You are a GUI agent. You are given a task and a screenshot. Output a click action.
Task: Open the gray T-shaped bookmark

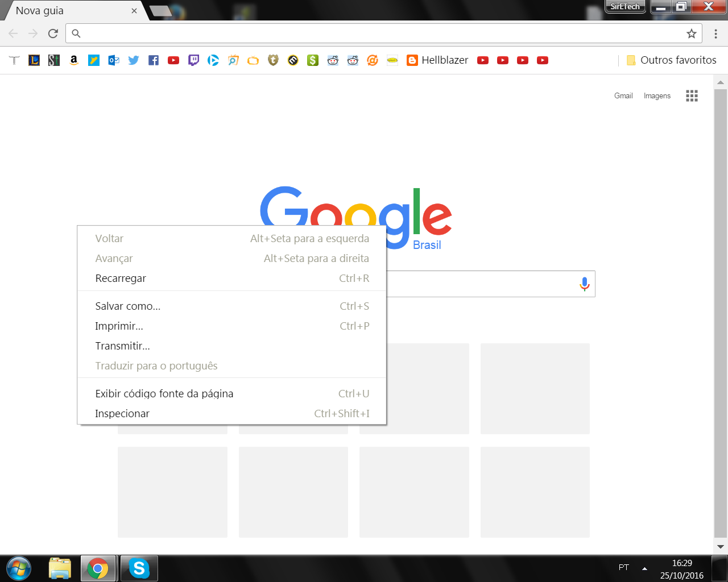pyautogui.click(x=14, y=60)
